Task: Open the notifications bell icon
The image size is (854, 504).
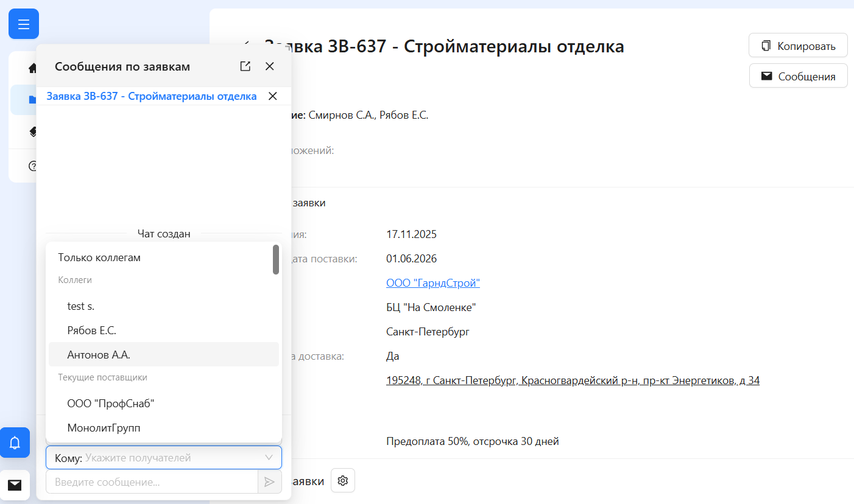Action: click(15, 443)
